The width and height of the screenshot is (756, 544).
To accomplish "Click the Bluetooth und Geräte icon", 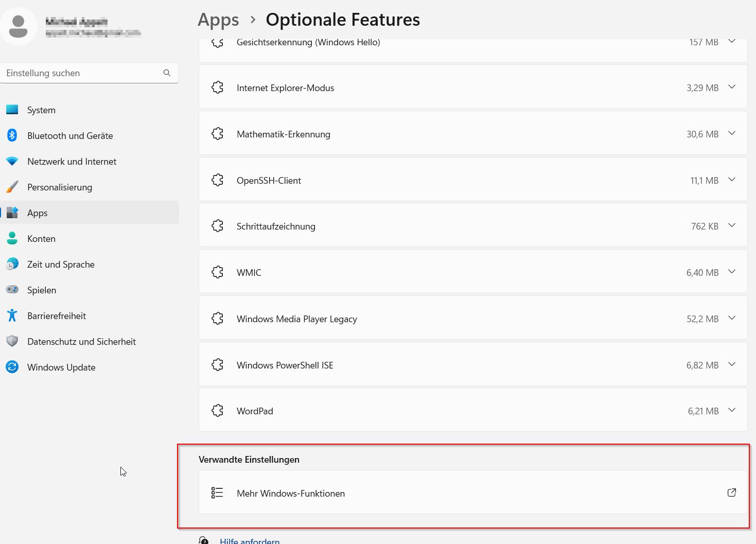I will tap(12, 135).
